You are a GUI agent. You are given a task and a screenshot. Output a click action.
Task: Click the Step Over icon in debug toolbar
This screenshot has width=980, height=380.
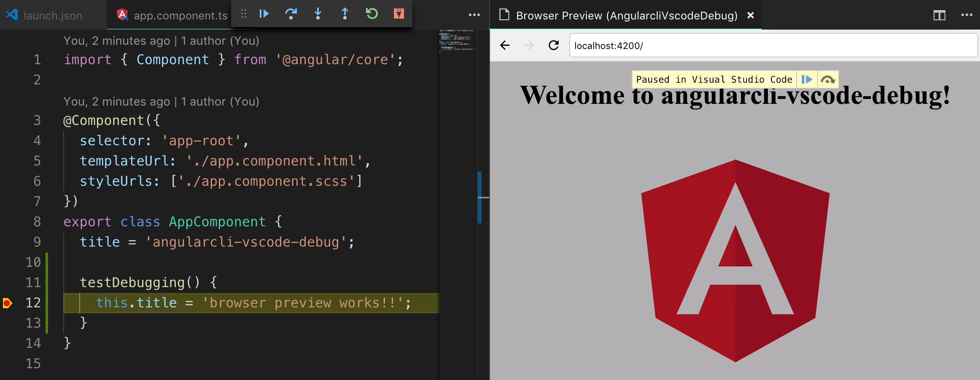[291, 14]
